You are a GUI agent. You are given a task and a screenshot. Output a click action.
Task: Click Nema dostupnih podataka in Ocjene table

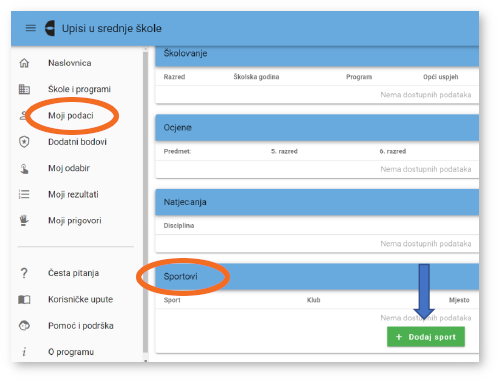pyautogui.click(x=426, y=169)
